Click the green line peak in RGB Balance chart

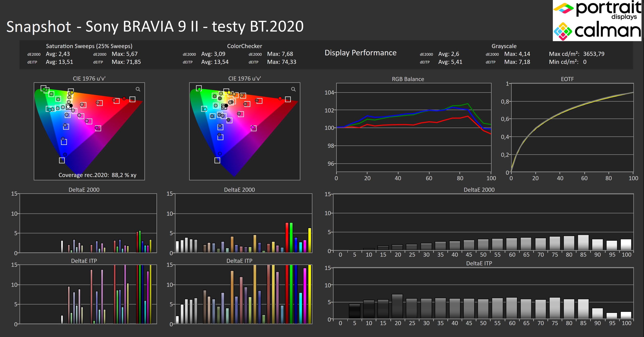[x=468, y=104]
